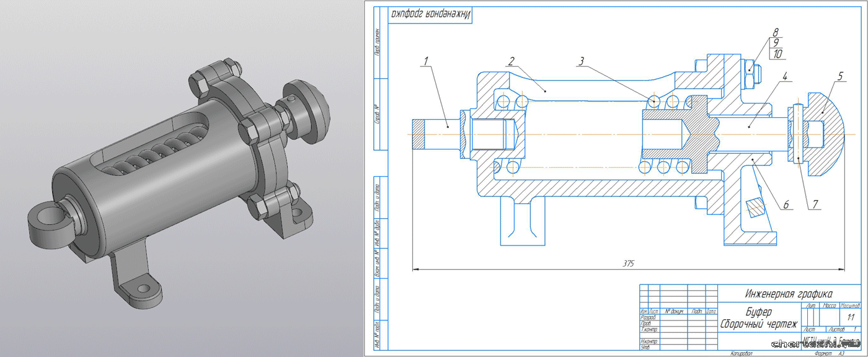Viewport: 868px width, 357px height.
Task: Select the "Масса" header cell
Action: tap(830, 306)
